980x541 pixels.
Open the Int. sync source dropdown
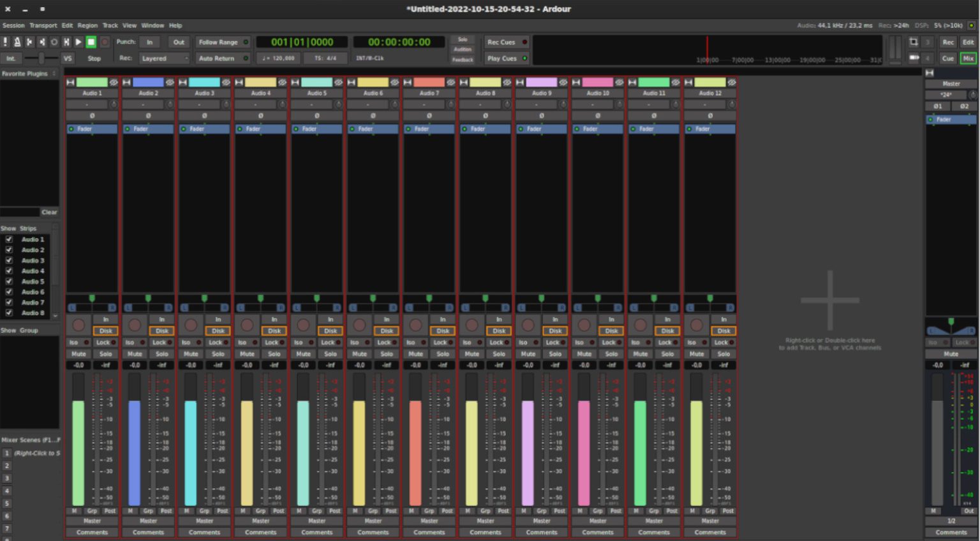pos(11,58)
